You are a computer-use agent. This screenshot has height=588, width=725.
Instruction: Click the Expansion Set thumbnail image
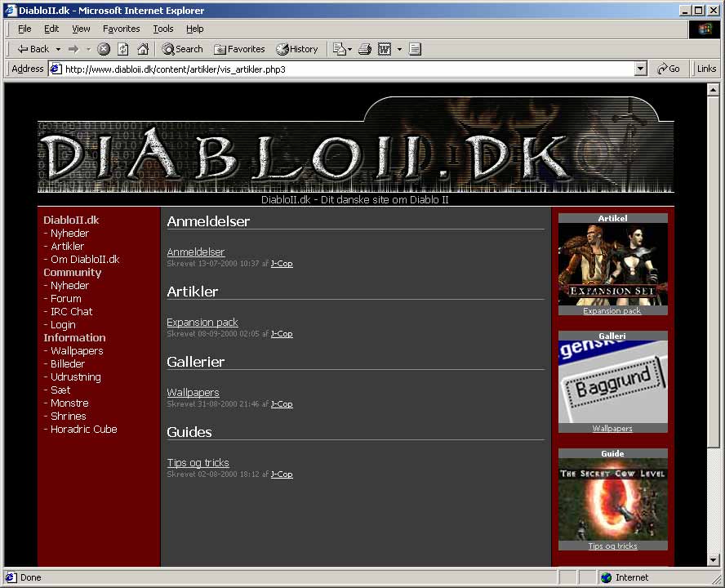[612, 265]
